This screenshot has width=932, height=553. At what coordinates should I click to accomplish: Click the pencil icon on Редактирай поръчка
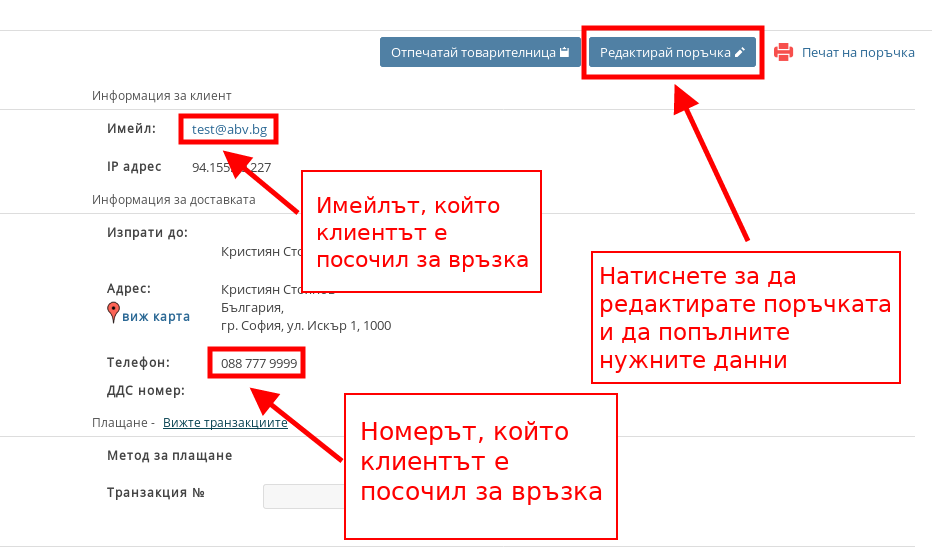click(740, 53)
